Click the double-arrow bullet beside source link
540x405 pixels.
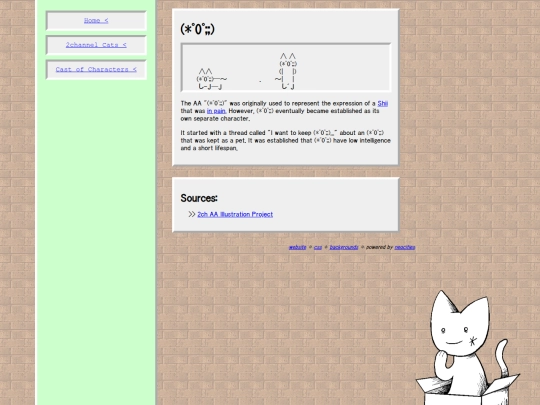pyautogui.click(x=192, y=214)
